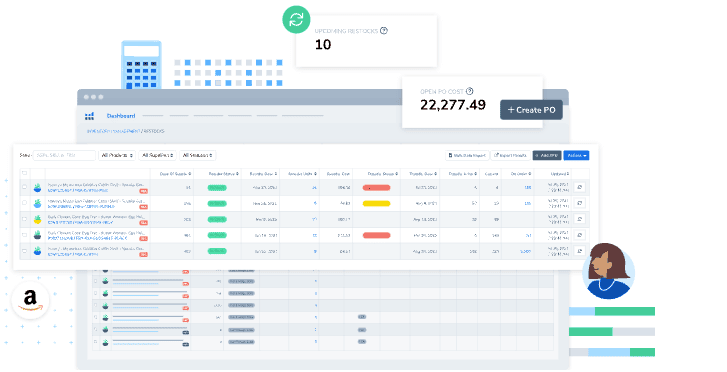The height and width of the screenshot is (372, 727).
Task: Open the All Statuses filter dropdown
Action: click(x=198, y=155)
